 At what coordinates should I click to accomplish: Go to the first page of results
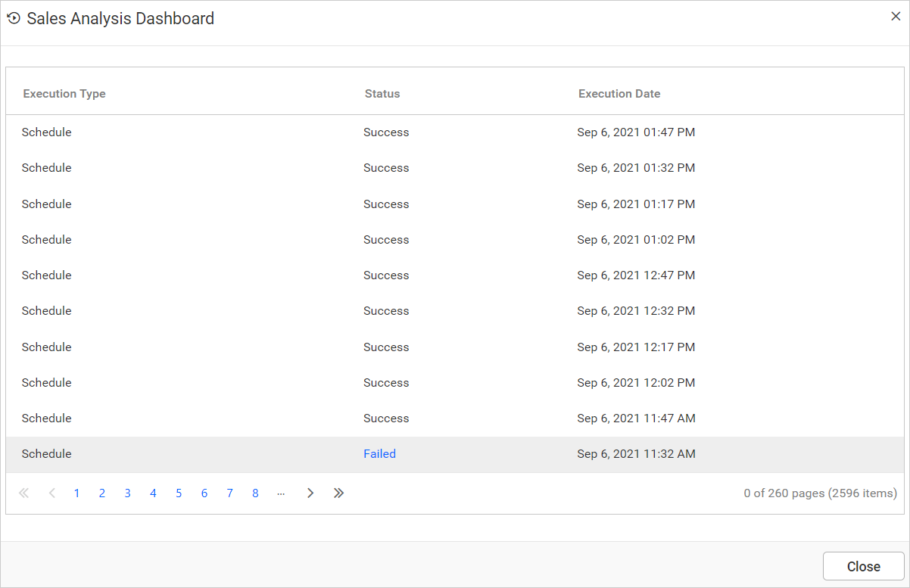coord(23,493)
